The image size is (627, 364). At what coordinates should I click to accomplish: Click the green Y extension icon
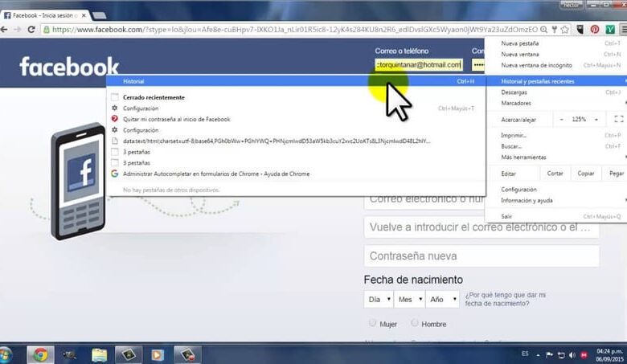[610, 30]
